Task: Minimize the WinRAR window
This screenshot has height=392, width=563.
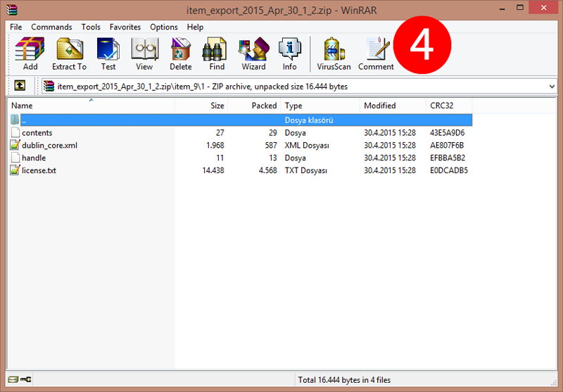Action: [x=502, y=8]
